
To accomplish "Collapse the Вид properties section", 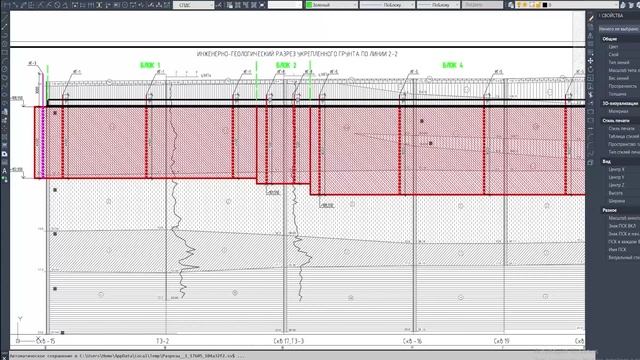I will click(619, 162).
